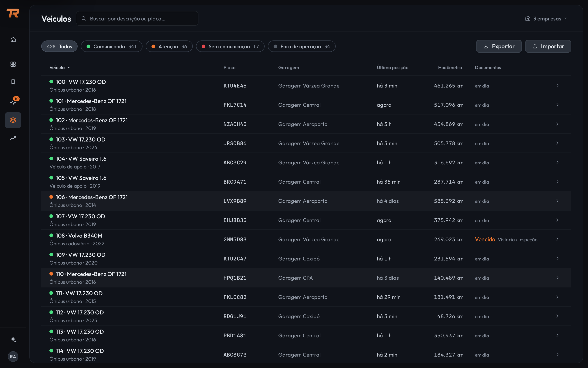588x368 pixels.
Task: Filter by Atenção status
Action: point(169,46)
